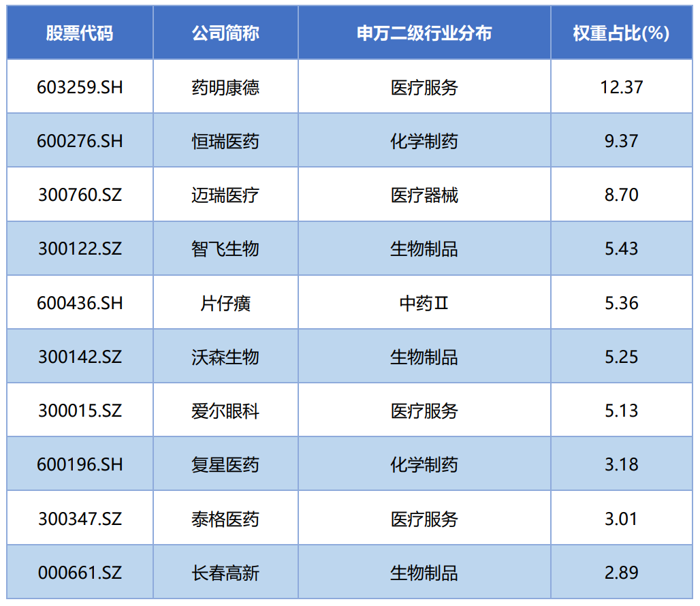Click the 权重占比(%) column header

pos(622,33)
